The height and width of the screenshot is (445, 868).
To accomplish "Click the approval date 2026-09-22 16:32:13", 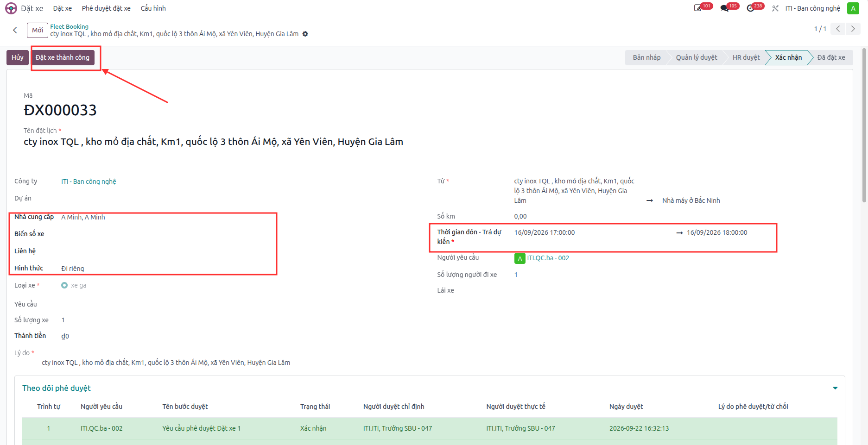I will [639, 428].
